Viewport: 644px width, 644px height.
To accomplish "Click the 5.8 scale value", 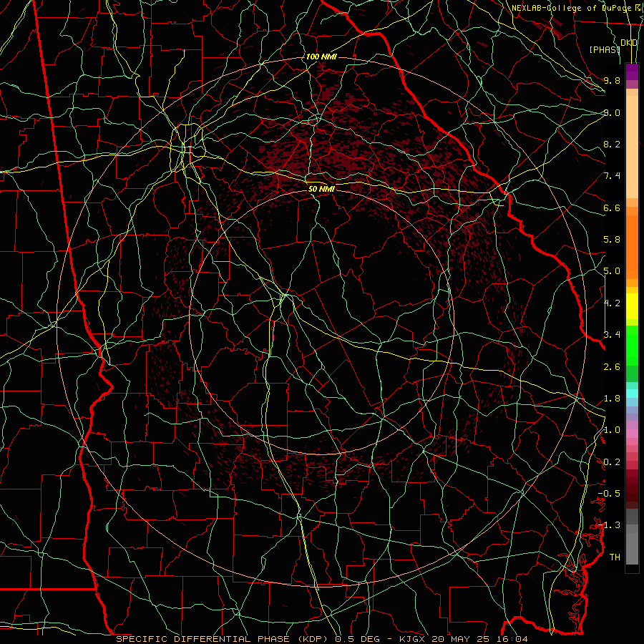I will pos(612,240).
